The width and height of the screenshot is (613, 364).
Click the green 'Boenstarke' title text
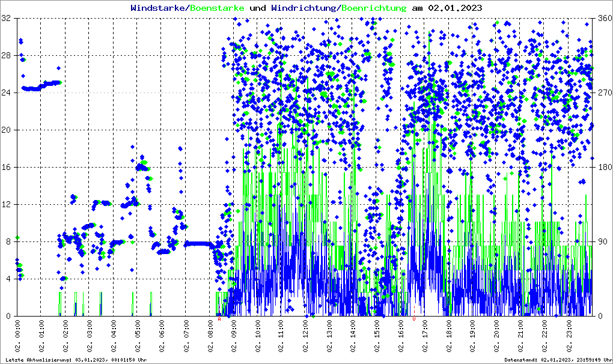(217, 8)
